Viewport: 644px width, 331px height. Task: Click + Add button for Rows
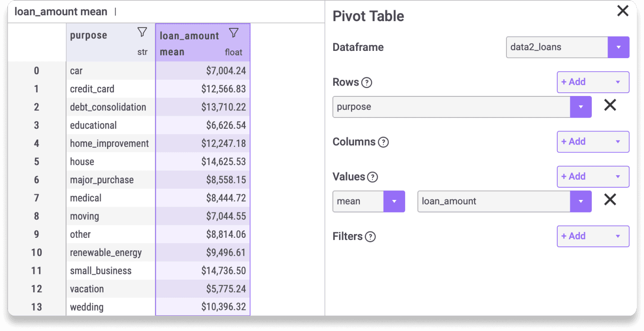(592, 82)
